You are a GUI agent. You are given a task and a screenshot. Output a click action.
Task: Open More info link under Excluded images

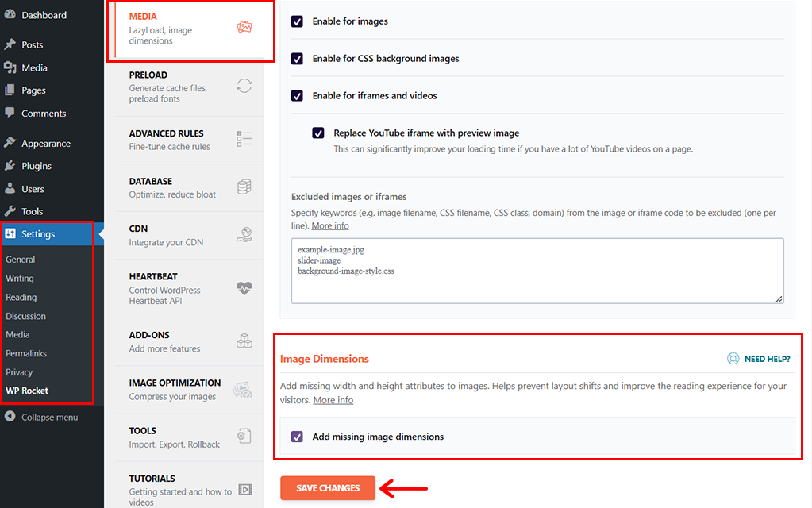[x=330, y=225]
